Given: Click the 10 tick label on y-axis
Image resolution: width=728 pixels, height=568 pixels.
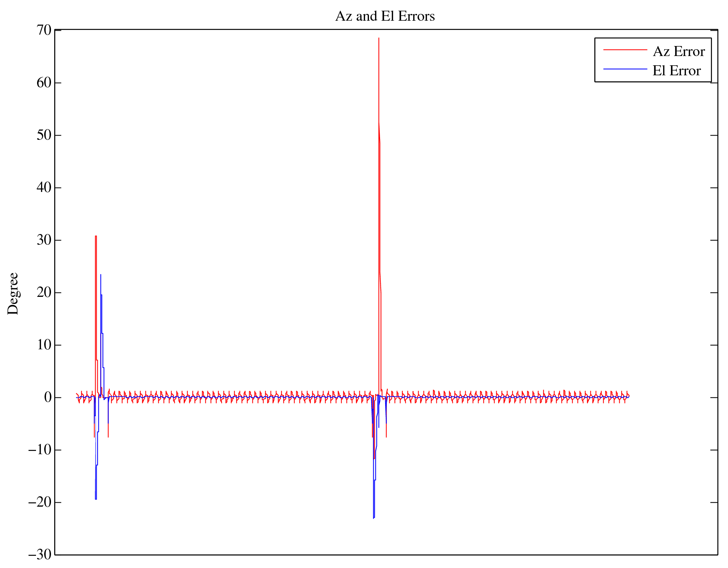Looking at the screenshot, I should [x=44, y=345].
